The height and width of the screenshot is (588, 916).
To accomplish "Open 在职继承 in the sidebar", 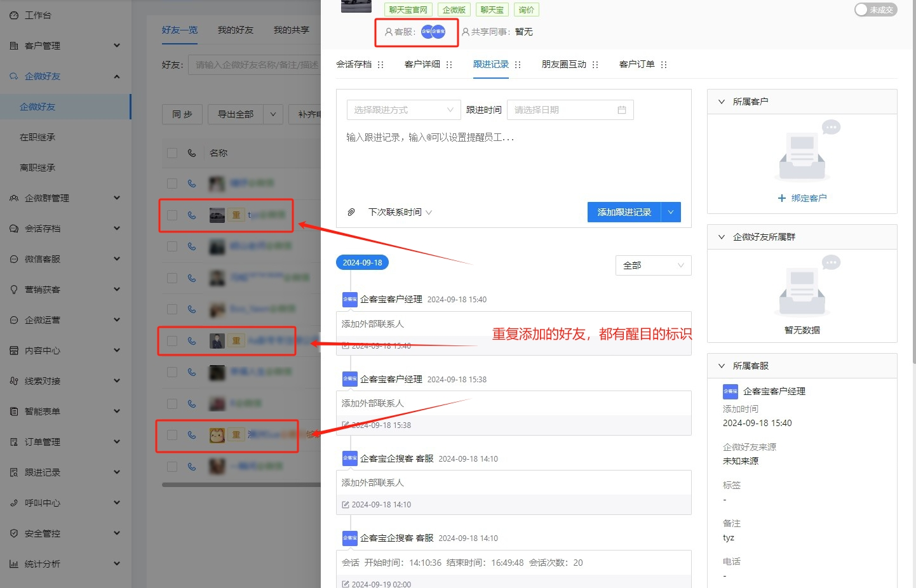I will [37, 137].
